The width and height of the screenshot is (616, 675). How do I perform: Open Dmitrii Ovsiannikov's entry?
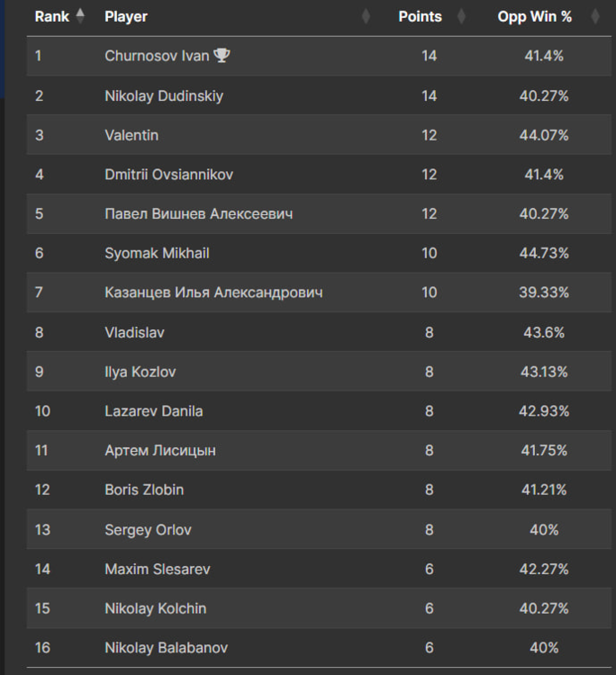point(168,175)
